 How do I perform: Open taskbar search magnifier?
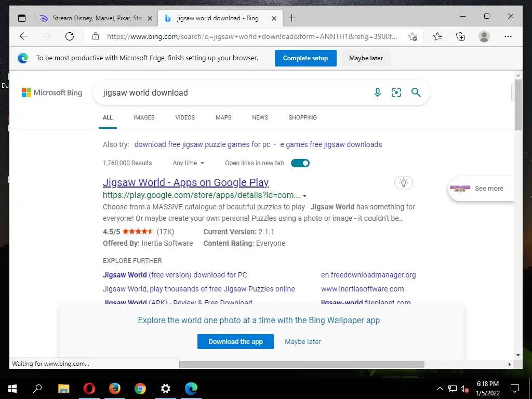point(37,389)
